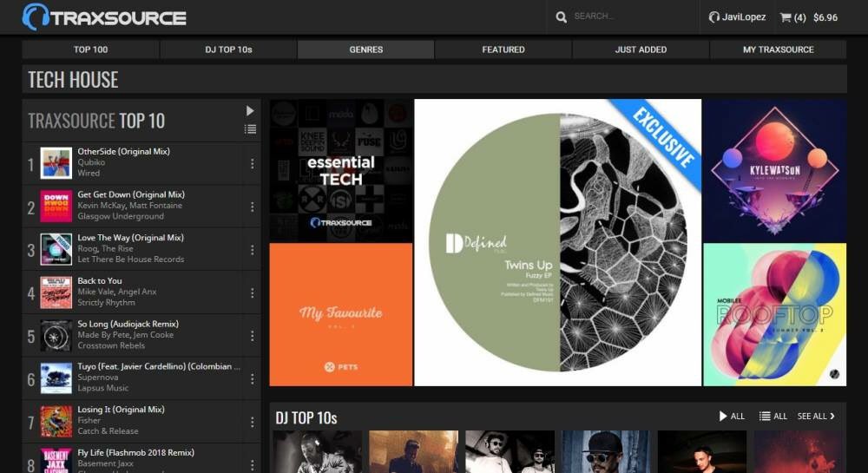Open So Long (Audiojack Remix) title
This screenshot has height=473, width=868.
pos(128,324)
